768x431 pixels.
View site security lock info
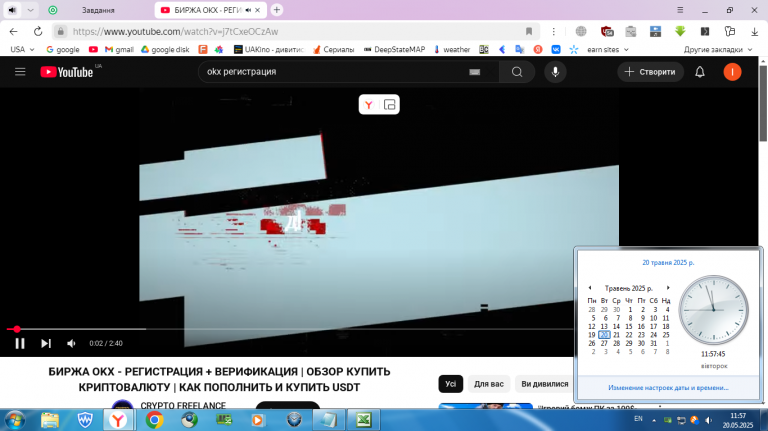click(60, 31)
